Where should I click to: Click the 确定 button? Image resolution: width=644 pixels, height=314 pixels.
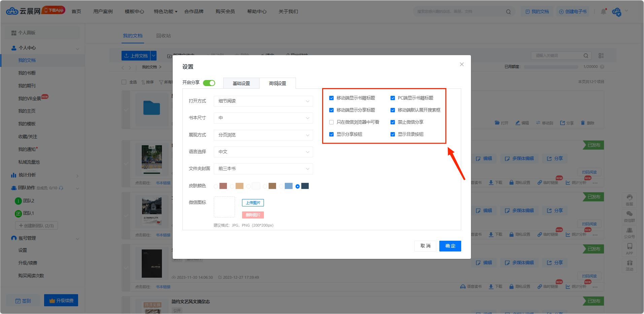coord(450,246)
